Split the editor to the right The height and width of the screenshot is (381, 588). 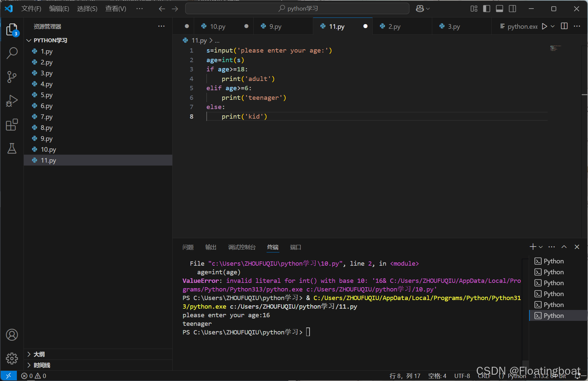click(565, 26)
